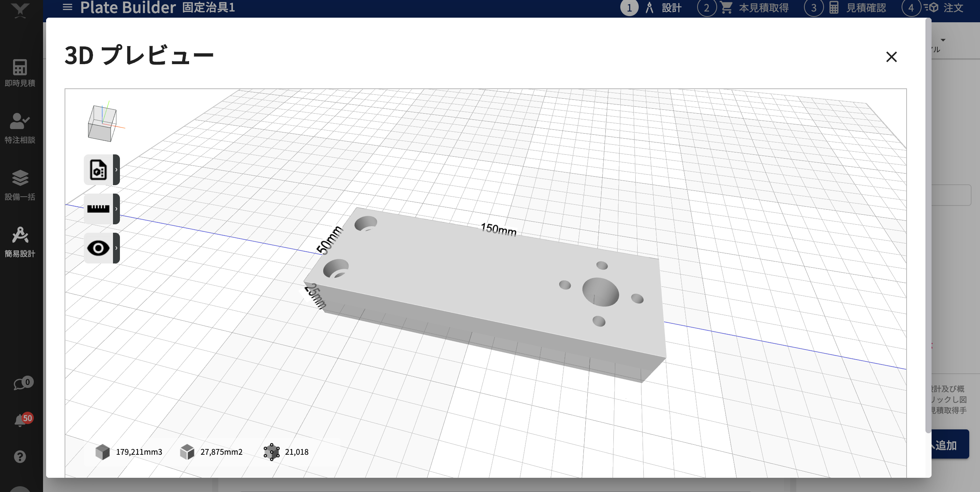Go to step 3 見積確認
Image resolution: width=980 pixels, height=492 pixels.
(845, 8)
